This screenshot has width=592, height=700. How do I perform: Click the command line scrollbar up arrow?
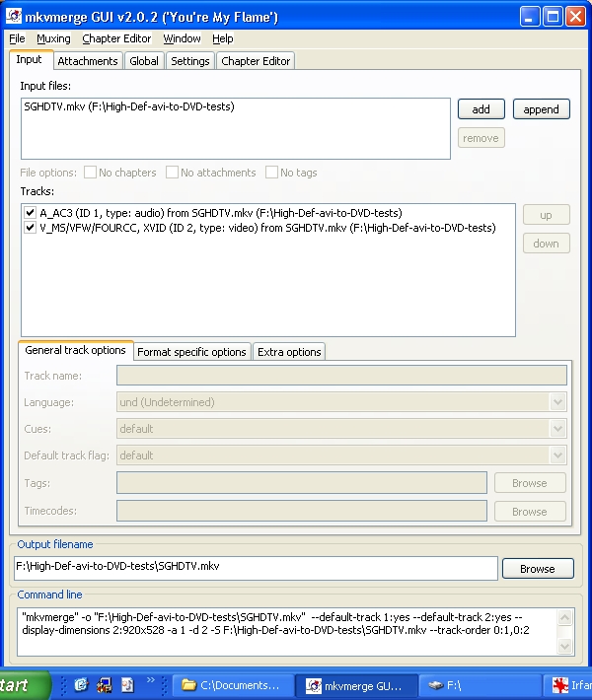(564, 618)
